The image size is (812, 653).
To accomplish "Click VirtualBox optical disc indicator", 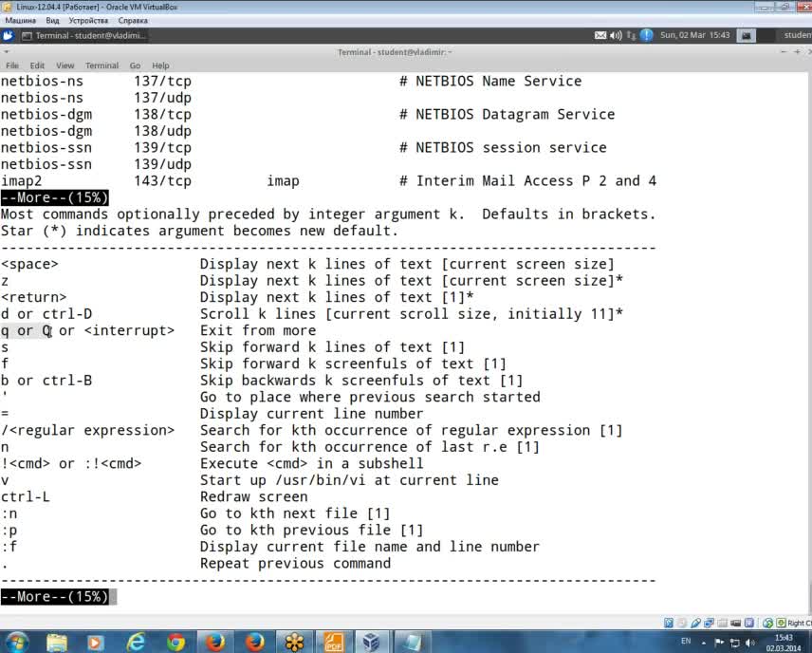I will click(x=682, y=623).
